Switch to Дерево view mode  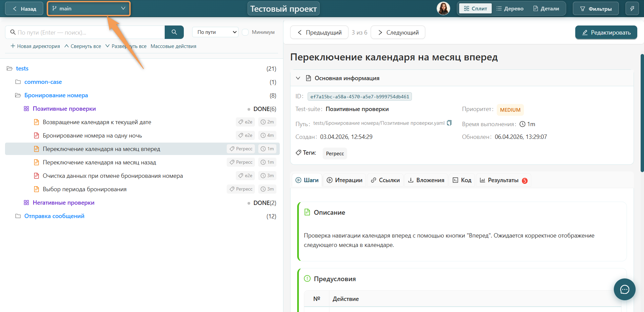[x=510, y=8]
